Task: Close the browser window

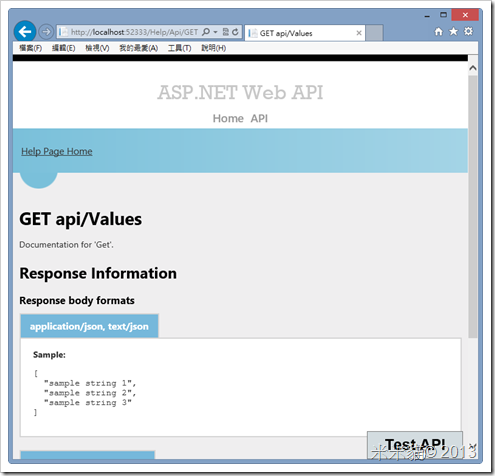Action: (x=465, y=15)
